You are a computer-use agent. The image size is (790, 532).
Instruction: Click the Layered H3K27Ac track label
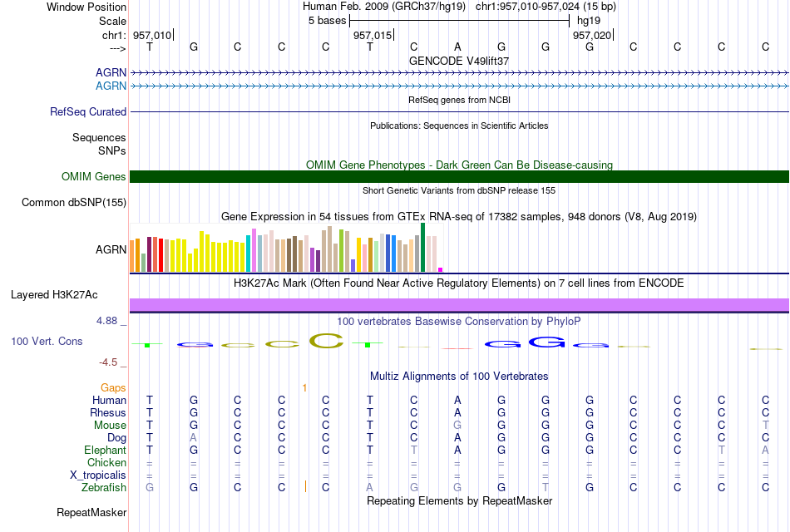pyautogui.click(x=54, y=295)
